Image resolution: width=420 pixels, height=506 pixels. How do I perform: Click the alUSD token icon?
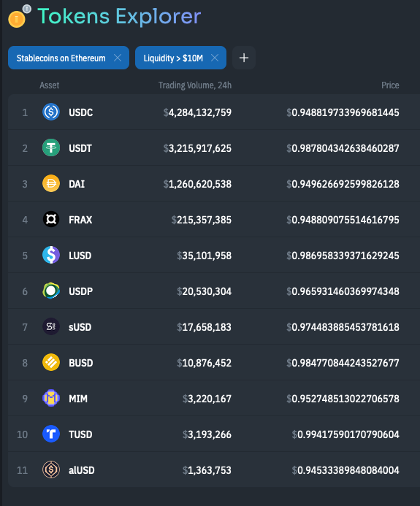[x=51, y=470]
